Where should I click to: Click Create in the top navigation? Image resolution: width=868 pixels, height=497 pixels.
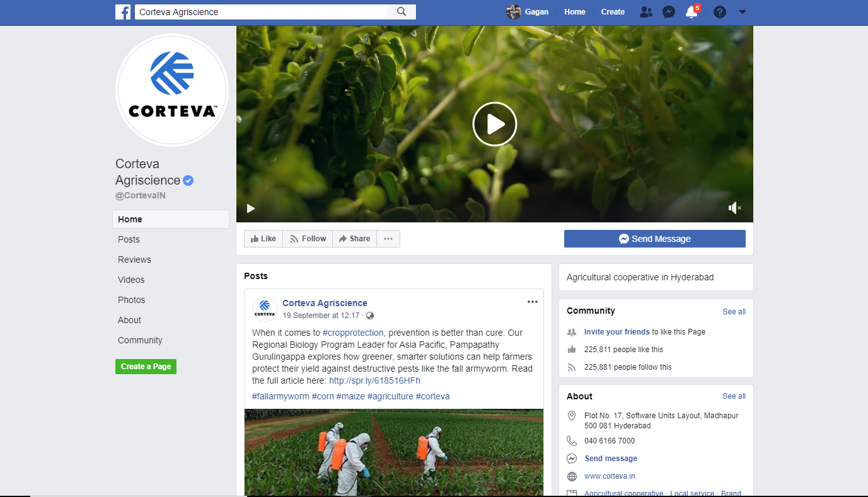click(x=613, y=12)
